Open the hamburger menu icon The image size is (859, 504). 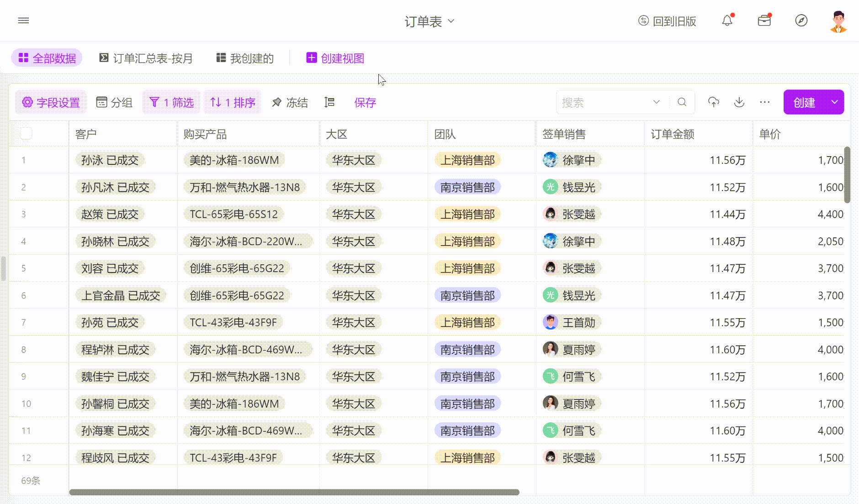tap(23, 21)
